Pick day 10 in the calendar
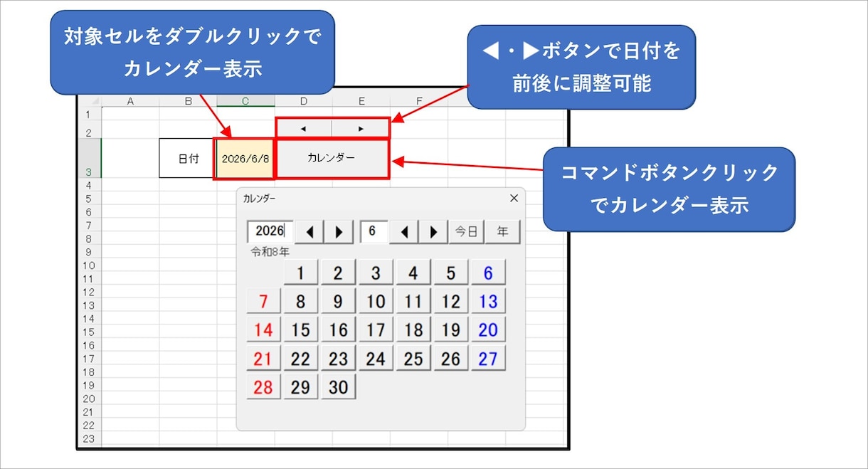Viewport: 868px width, 469px height. pos(376,301)
